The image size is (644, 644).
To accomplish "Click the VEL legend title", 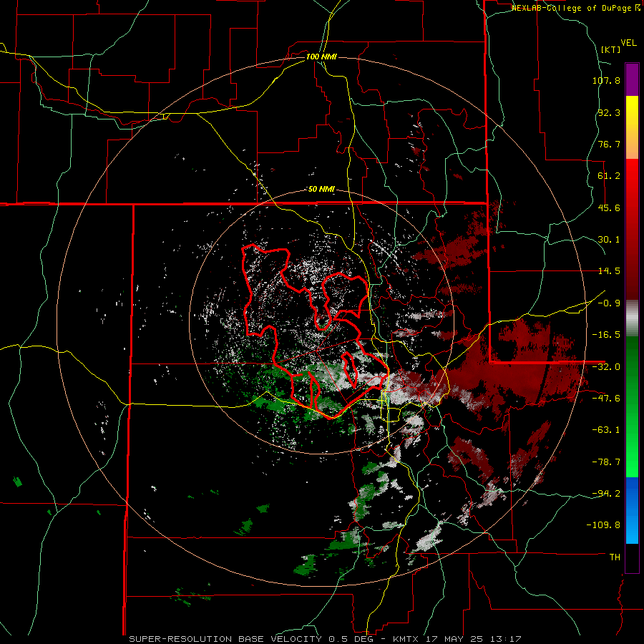I will [x=628, y=43].
